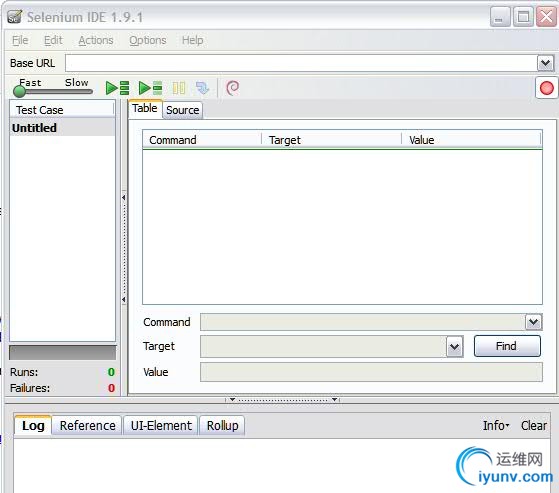
Task: Play the current test case
Action: 150,88
